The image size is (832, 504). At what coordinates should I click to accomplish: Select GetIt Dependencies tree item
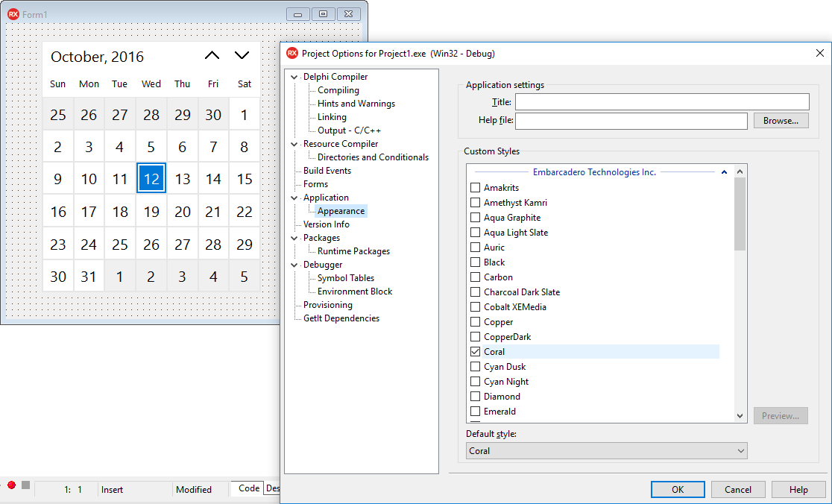point(341,318)
